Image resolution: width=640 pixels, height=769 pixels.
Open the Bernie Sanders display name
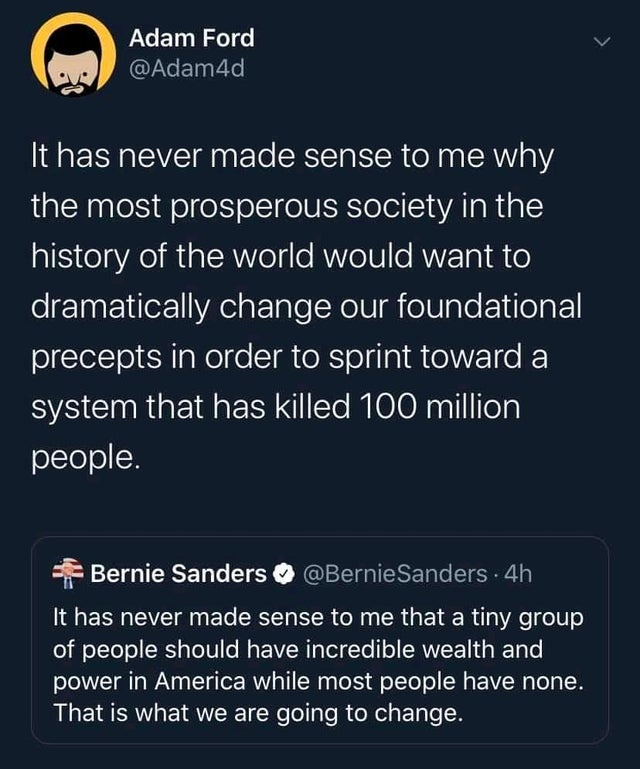179,573
